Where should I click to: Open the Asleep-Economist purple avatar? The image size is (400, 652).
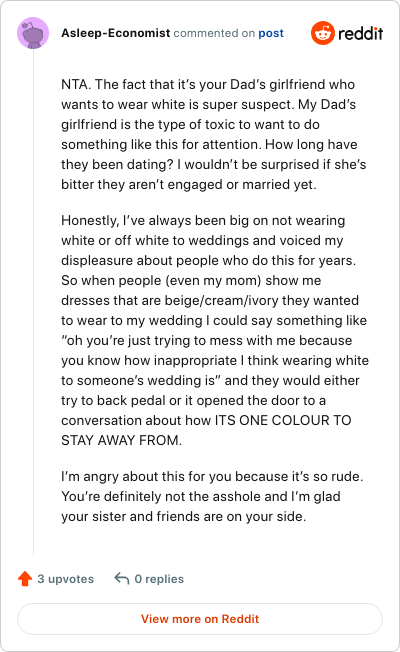[x=33, y=33]
